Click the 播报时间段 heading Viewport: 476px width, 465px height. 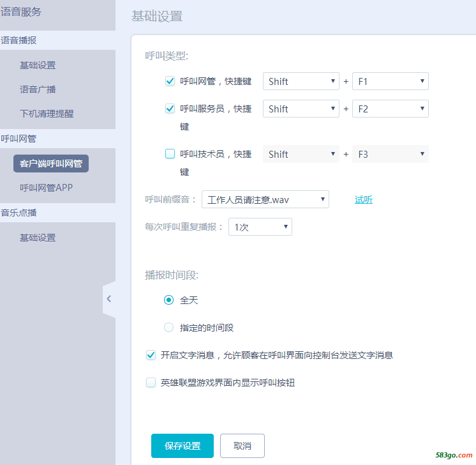coord(172,275)
